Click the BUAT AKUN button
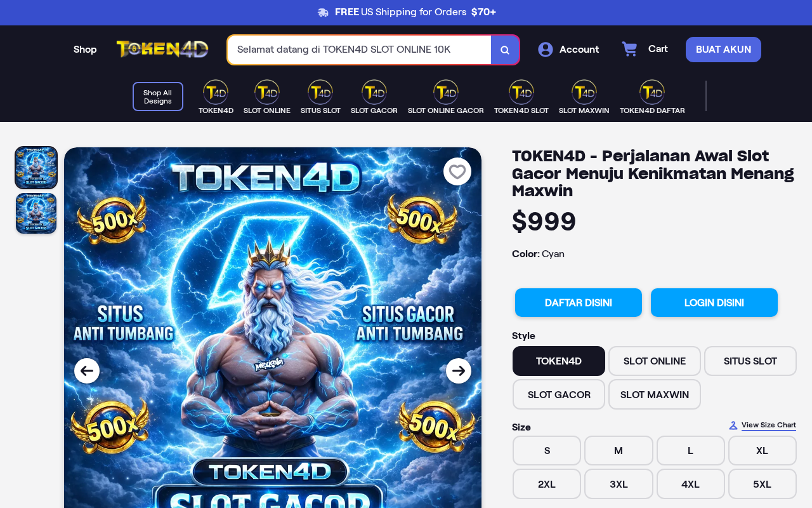Viewport: 812px width, 508px height. pos(723,50)
